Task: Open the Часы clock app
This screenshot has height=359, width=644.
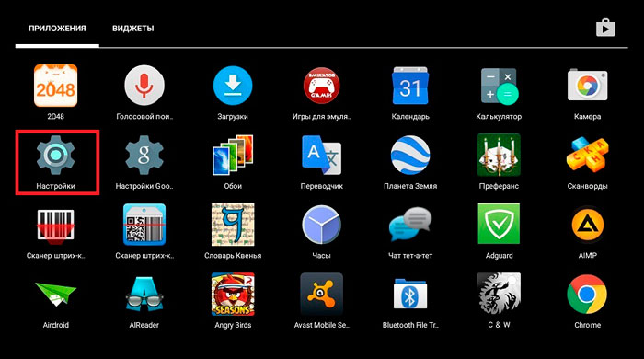Action: (322, 225)
